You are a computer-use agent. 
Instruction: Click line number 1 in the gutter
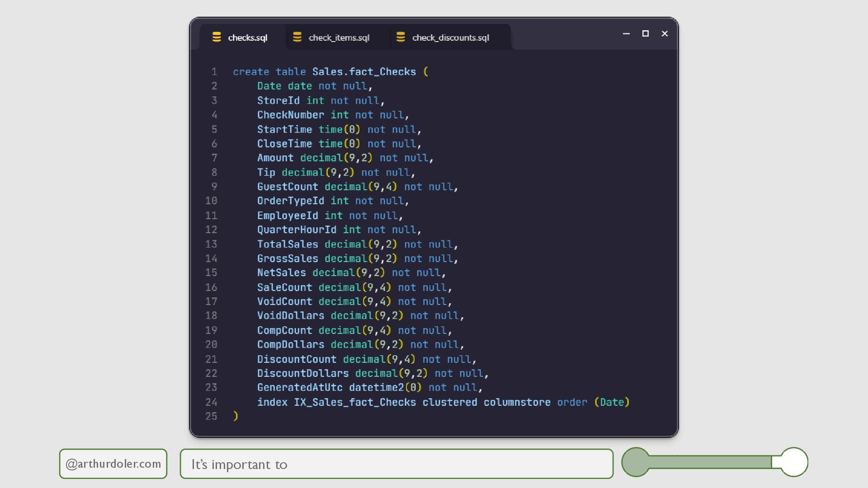tap(214, 72)
